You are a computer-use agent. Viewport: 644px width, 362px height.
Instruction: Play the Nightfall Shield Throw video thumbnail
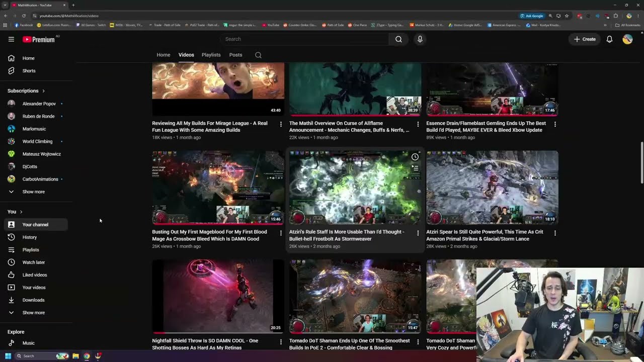218,297
